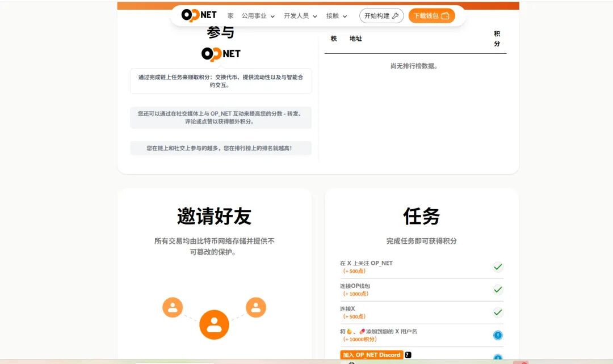The width and height of the screenshot is (613, 364).
Task: Select the 连接OP钱包 task text
Action: pyautogui.click(x=355, y=286)
